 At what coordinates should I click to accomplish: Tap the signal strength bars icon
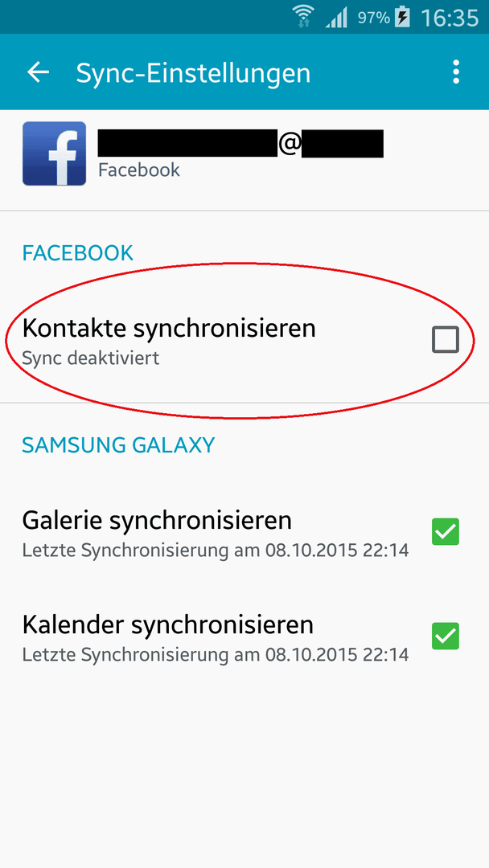tap(336, 18)
